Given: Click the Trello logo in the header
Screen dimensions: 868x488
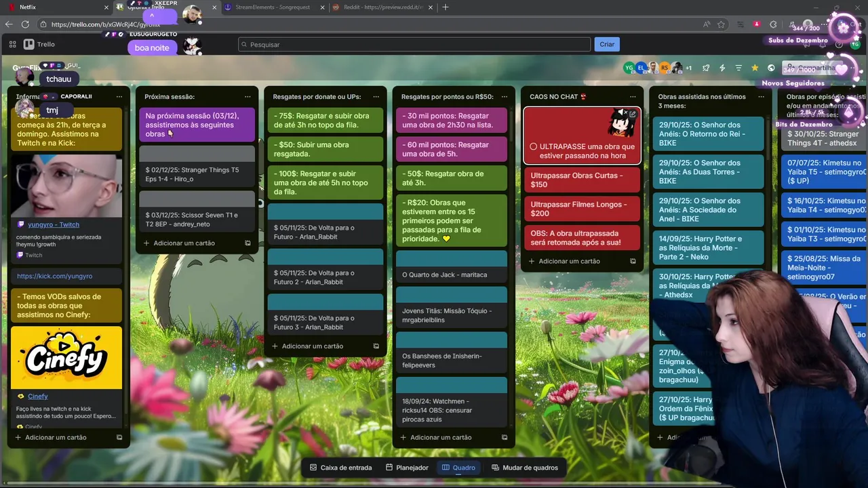Looking at the screenshot, I should coord(39,44).
